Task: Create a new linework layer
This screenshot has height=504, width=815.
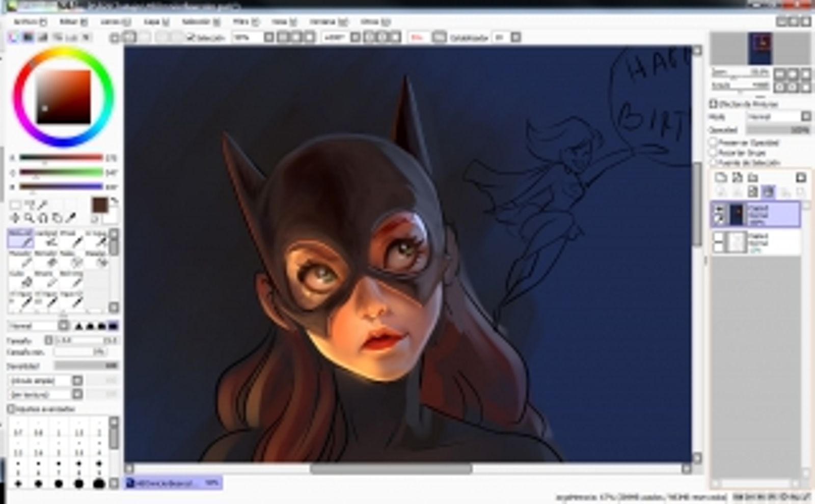Action: pos(737,178)
